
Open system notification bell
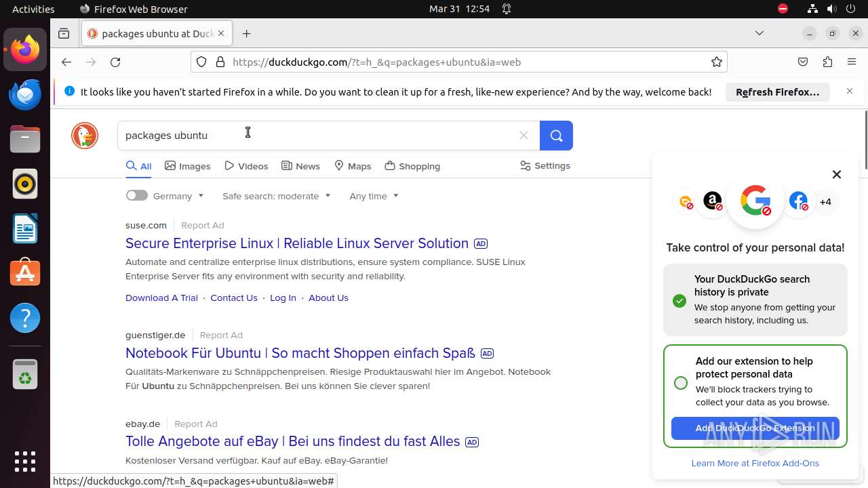(507, 9)
